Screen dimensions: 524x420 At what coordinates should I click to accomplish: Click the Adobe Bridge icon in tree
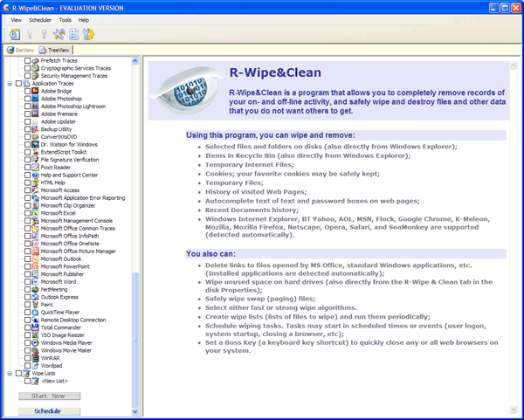(35, 91)
